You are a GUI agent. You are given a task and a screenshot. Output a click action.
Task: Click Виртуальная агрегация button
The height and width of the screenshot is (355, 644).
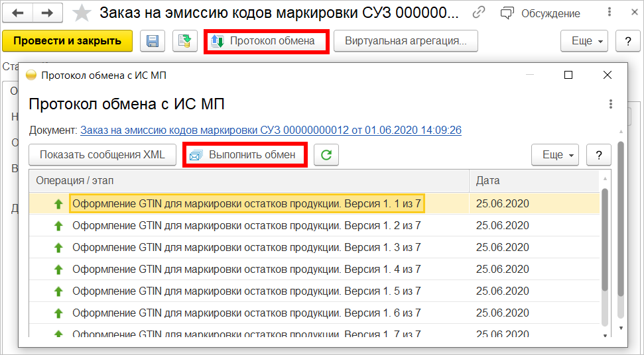point(405,41)
